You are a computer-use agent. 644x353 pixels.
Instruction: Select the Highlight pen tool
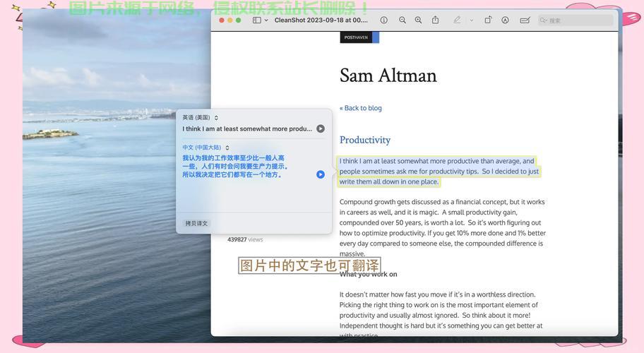tap(457, 20)
